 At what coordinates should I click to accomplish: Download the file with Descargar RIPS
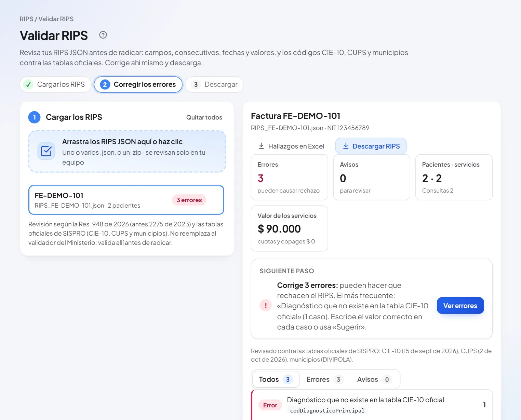pyautogui.click(x=371, y=146)
